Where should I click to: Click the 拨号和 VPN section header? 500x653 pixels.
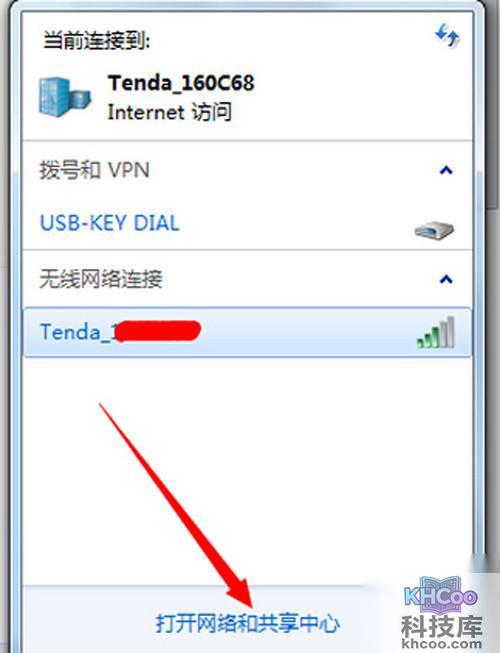click(x=94, y=170)
